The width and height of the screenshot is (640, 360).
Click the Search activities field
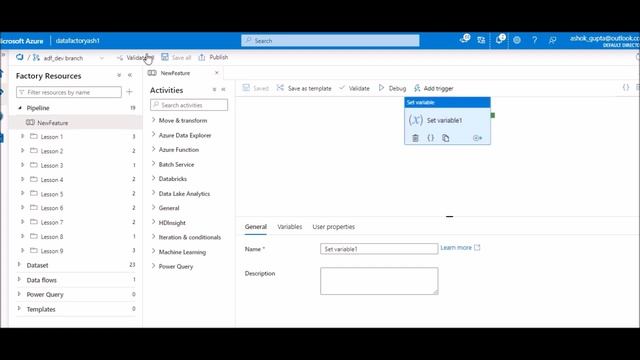pos(189,105)
